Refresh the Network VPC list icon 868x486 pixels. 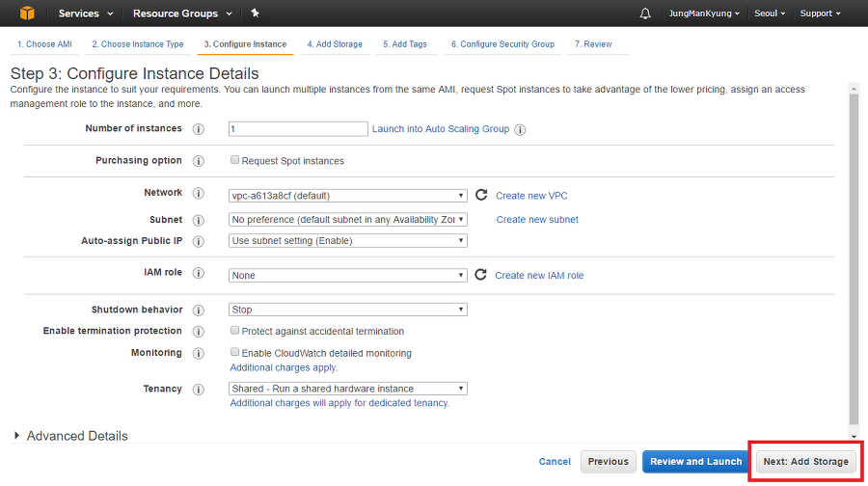(481, 195)
